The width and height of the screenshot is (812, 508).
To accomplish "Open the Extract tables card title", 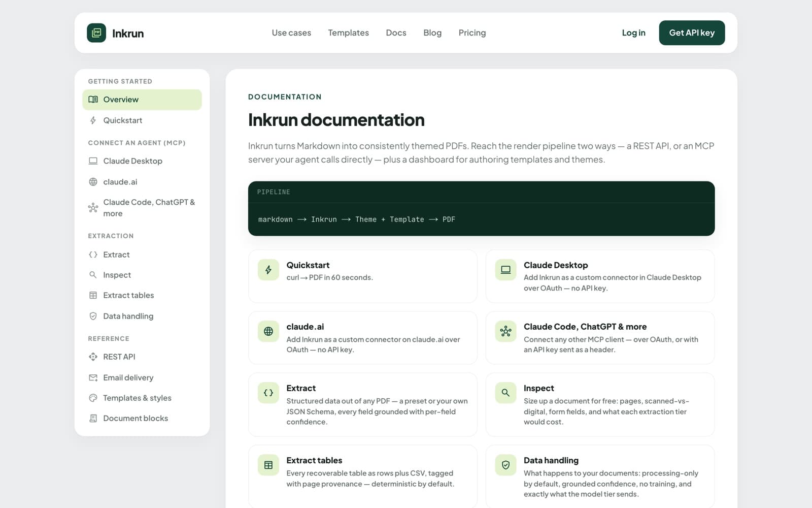I will [x=314, y=460].
